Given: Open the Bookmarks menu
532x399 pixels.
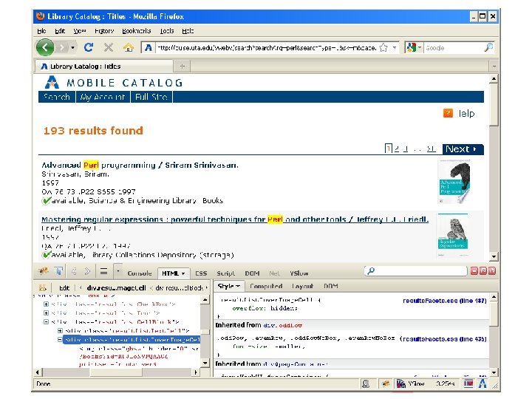Looking at the screenshot, I should click(x=137, y=31).
